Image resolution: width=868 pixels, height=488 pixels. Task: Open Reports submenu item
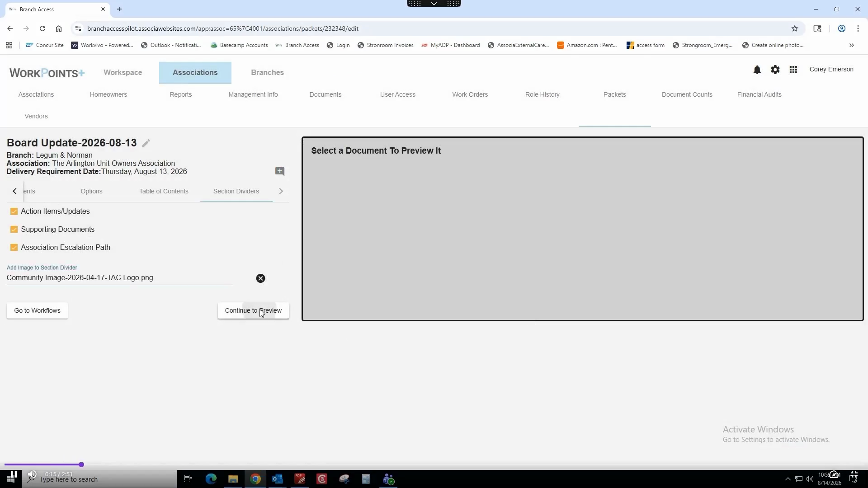tap(181, 94)
